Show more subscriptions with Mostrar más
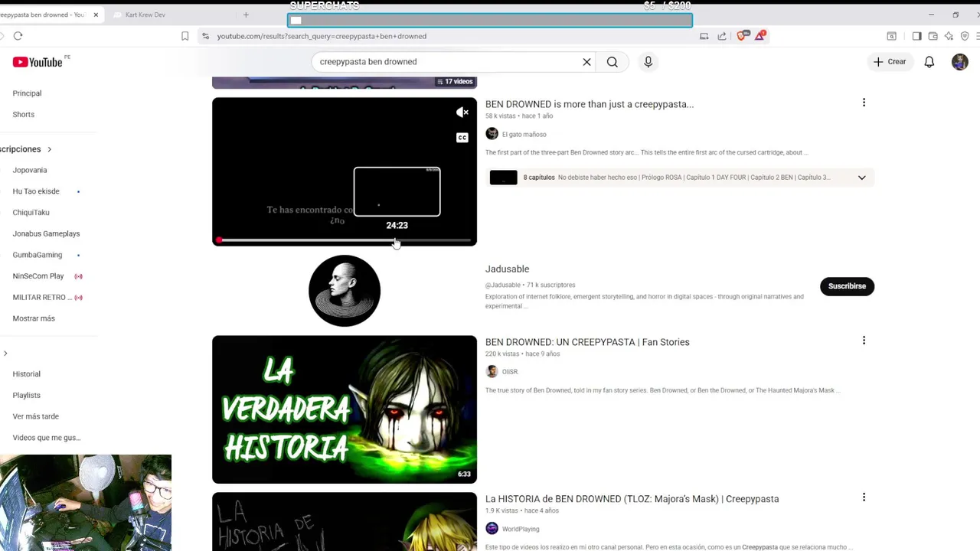 click(x=34, y=318)
